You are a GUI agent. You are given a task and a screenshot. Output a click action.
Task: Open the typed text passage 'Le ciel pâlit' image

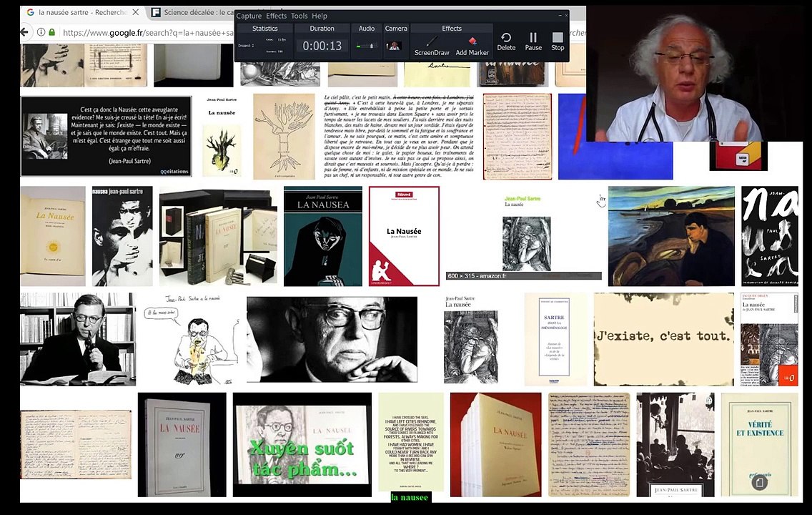coord(399,137)
